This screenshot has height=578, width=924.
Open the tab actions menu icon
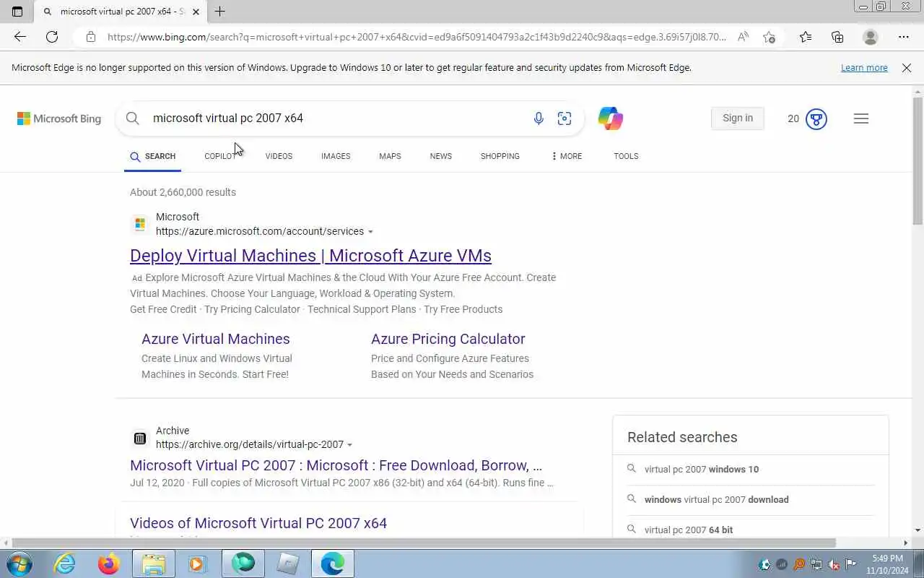17,12
